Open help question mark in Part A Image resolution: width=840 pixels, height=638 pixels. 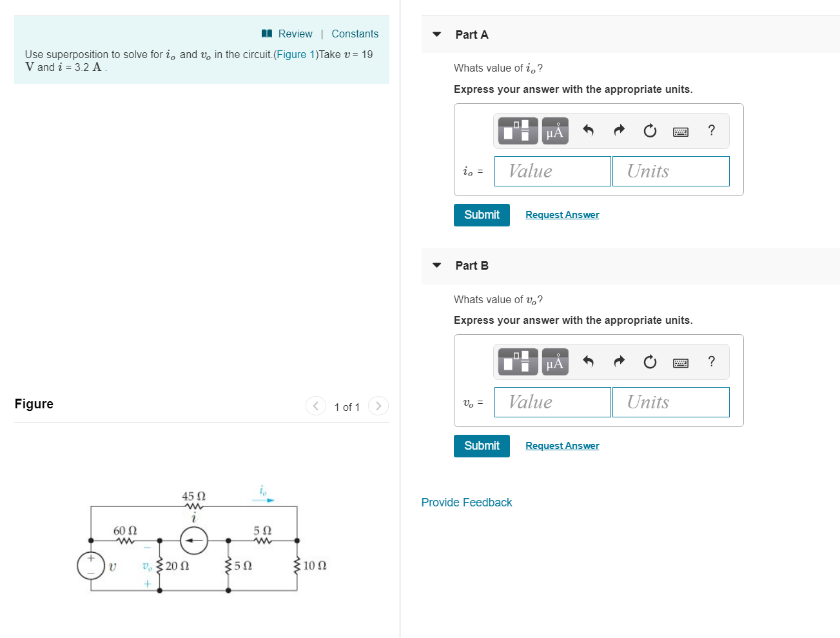pos(712,130)
